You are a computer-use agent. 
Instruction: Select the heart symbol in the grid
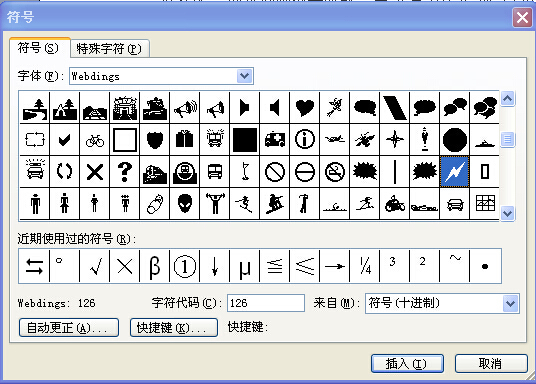coord(305,108)
